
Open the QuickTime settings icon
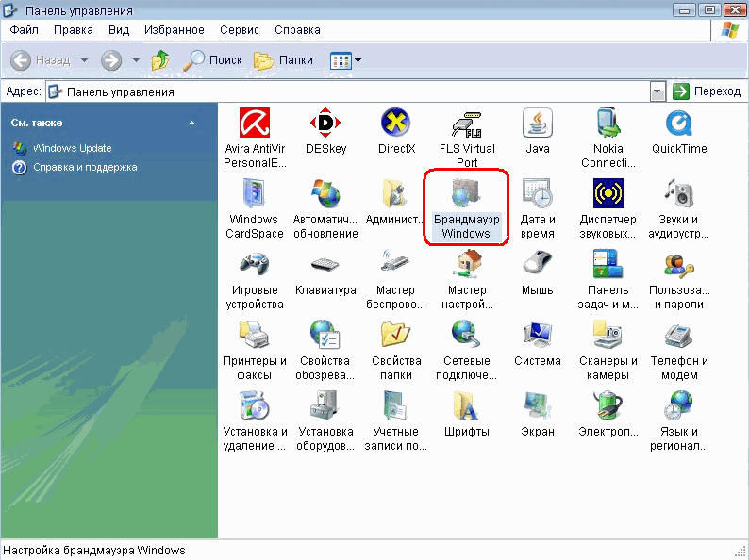pos(678,124)
